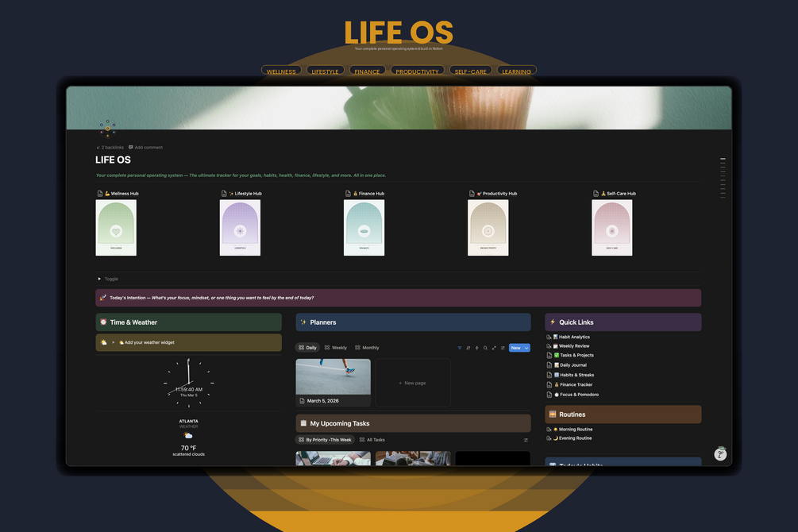Open the dropdown arrow on the New button
The width and height of the screenshot is (798, 532).
click(x=526, y=349)
